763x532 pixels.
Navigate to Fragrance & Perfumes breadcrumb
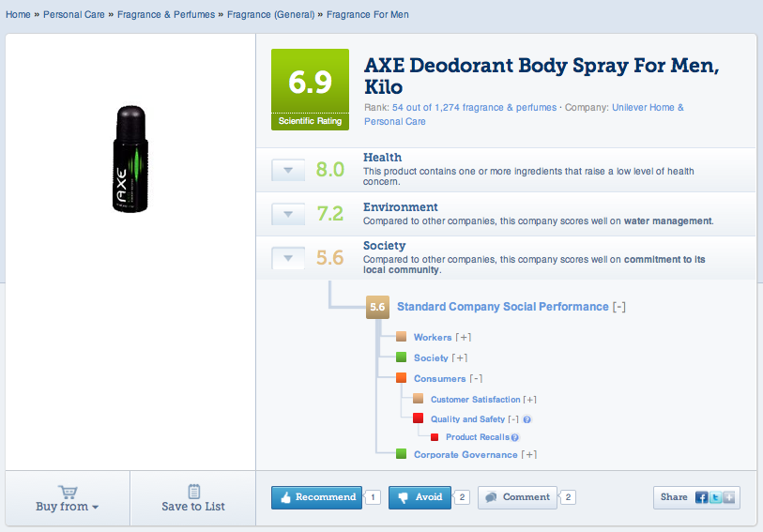164,15
